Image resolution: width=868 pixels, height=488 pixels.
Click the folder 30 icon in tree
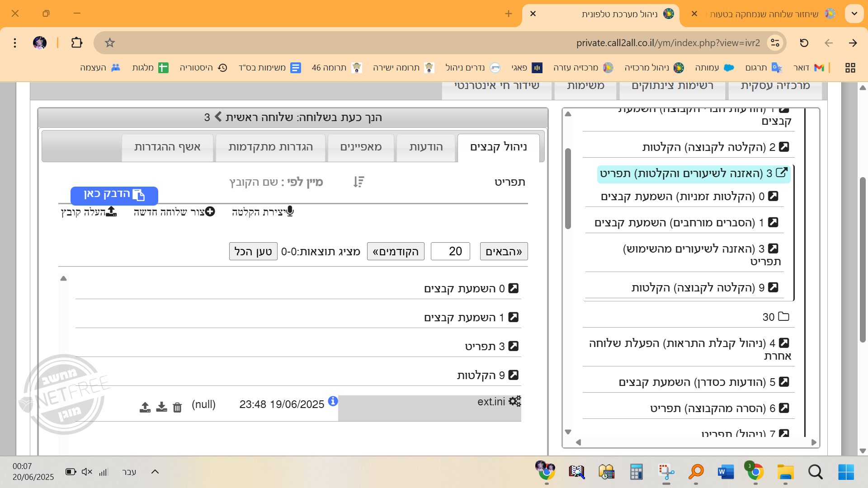pos(784,317)
